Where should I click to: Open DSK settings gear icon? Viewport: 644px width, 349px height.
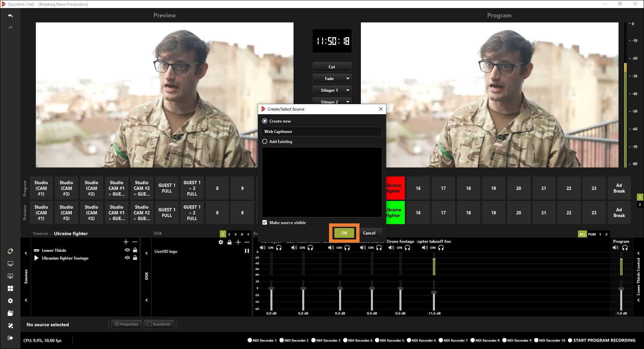click(x=221, y=242)
